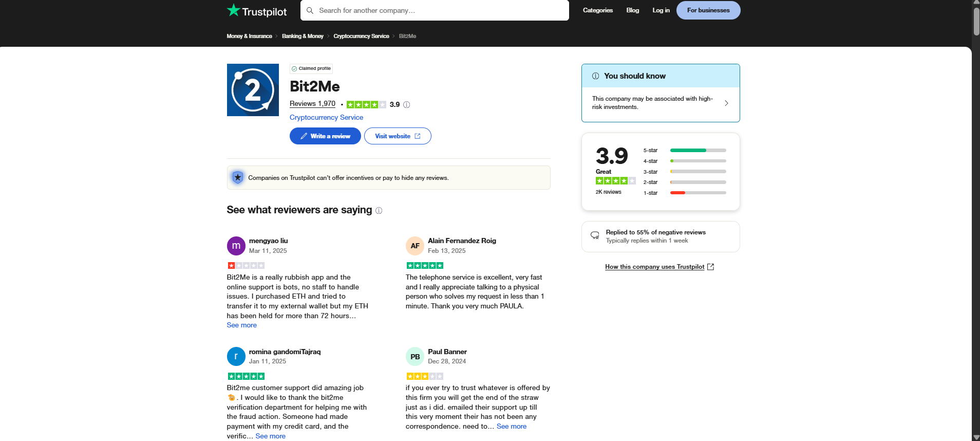Click Alain Fernandez Roig's AF avatar

(415, 246)
